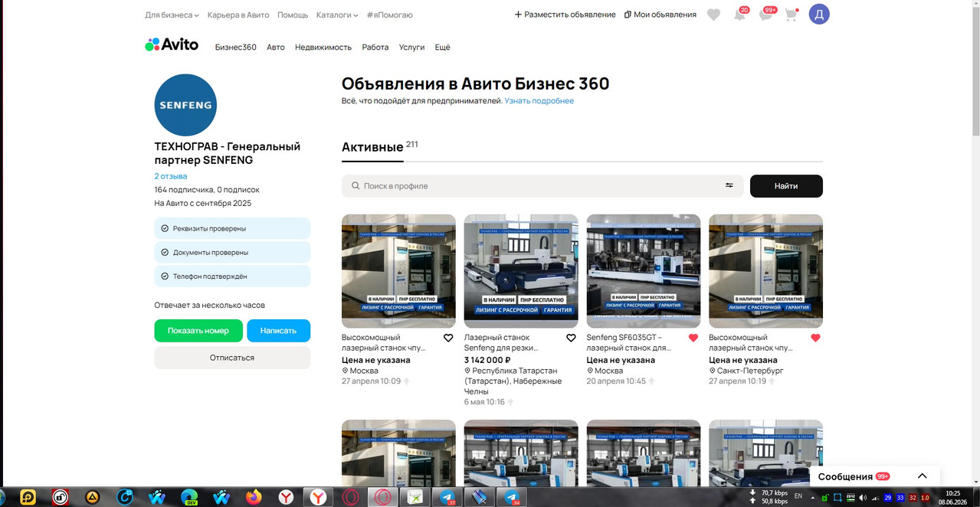This screenshot has height=507, width=980.
Task: Open 'Мои объявления' link
Action: pos(660,15)
